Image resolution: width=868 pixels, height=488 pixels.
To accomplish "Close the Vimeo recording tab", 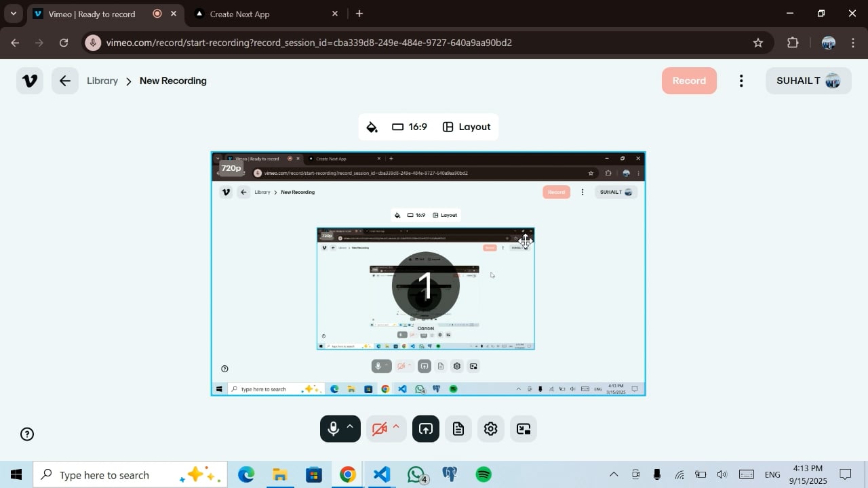I will (x=174, y=14).
